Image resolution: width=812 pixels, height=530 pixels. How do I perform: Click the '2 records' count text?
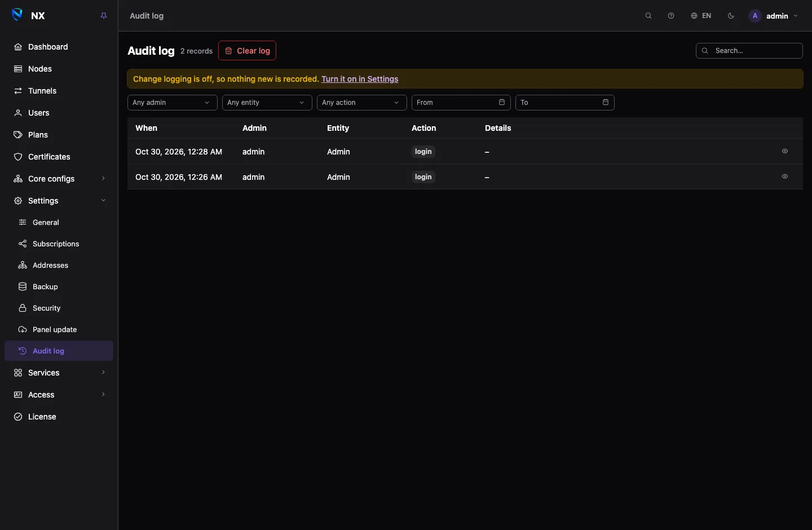[196, 51]
